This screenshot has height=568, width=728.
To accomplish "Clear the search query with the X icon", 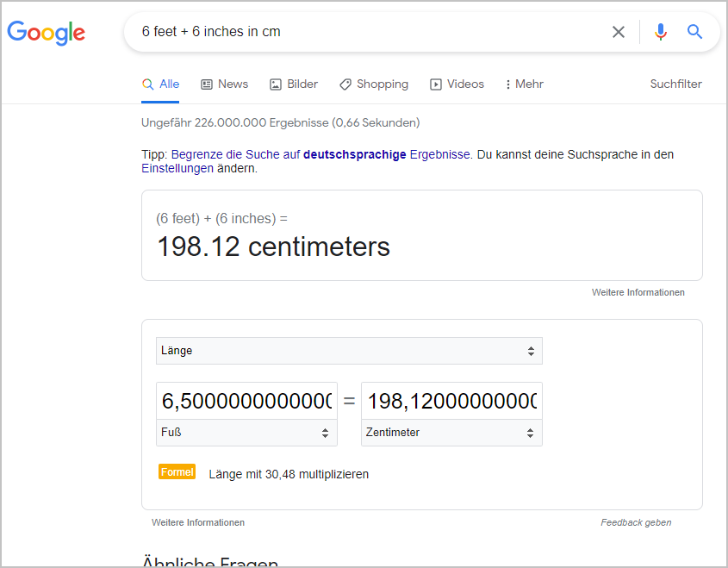I will (619, 31).
